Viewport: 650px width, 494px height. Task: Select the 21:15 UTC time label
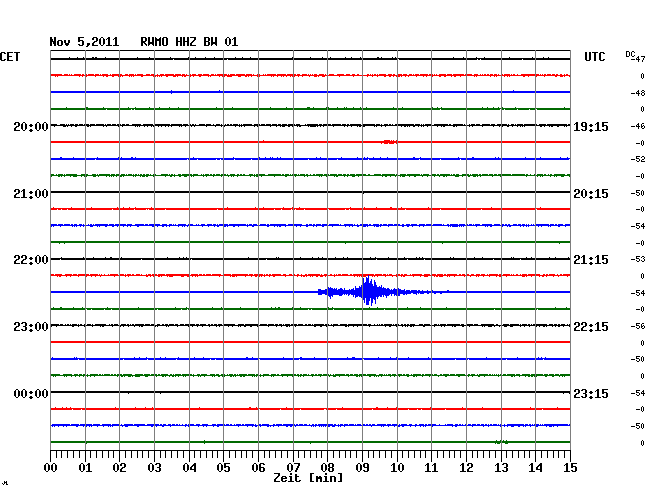click(x=591, y=260)
